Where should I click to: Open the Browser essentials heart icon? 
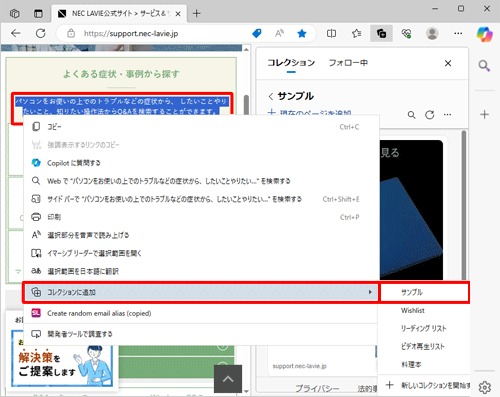click(406, 33)
